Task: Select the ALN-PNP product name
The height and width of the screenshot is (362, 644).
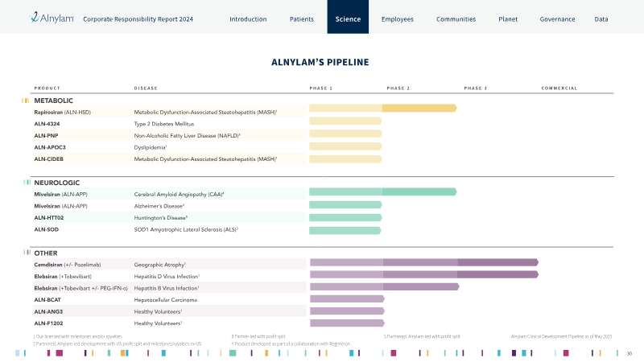Action: click(x=46, y=135)
